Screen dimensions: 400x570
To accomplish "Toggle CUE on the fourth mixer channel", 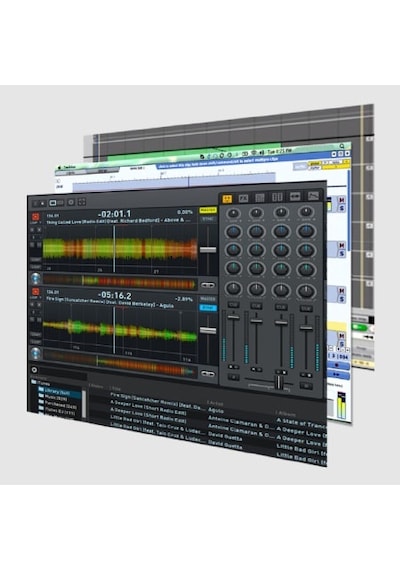I will point(306,309).
